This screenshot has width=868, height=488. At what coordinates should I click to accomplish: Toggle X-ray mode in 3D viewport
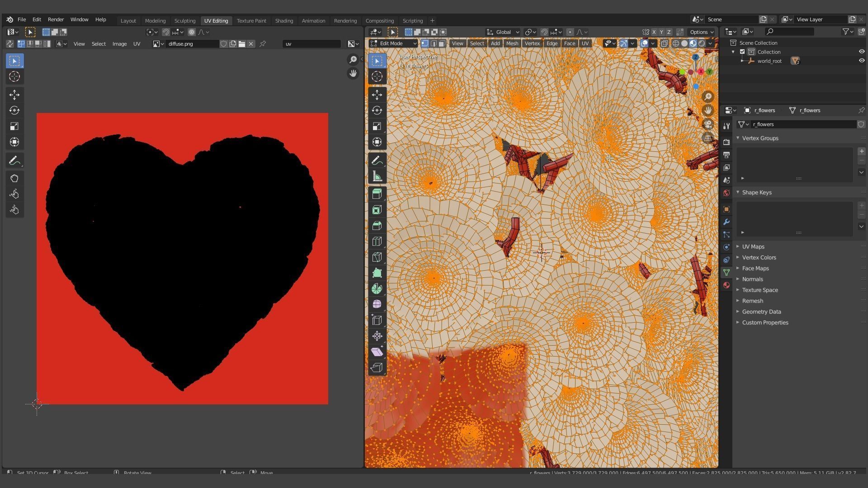[664, 44]
